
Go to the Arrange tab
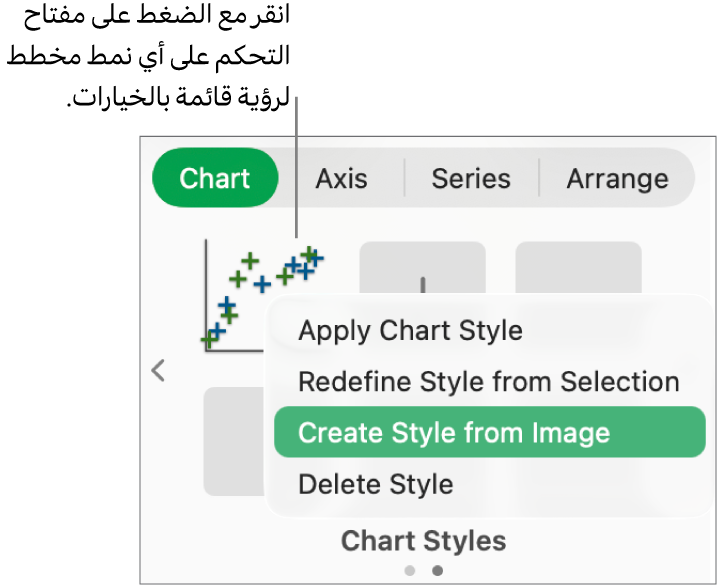[x=617, y=178]
